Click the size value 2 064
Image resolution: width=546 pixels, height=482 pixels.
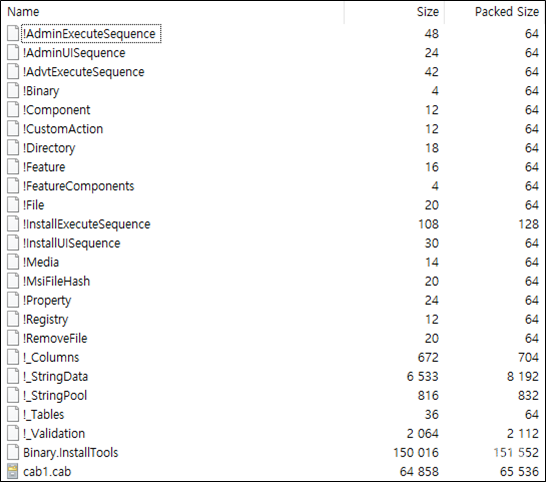click(x=422, y=434)
